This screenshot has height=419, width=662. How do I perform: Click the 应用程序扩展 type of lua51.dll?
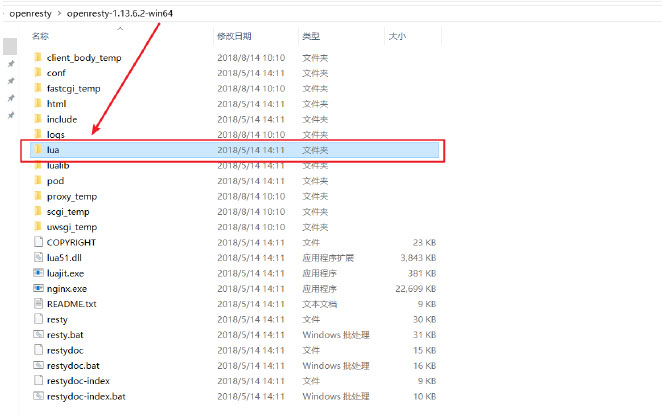(x=328, y=258)
